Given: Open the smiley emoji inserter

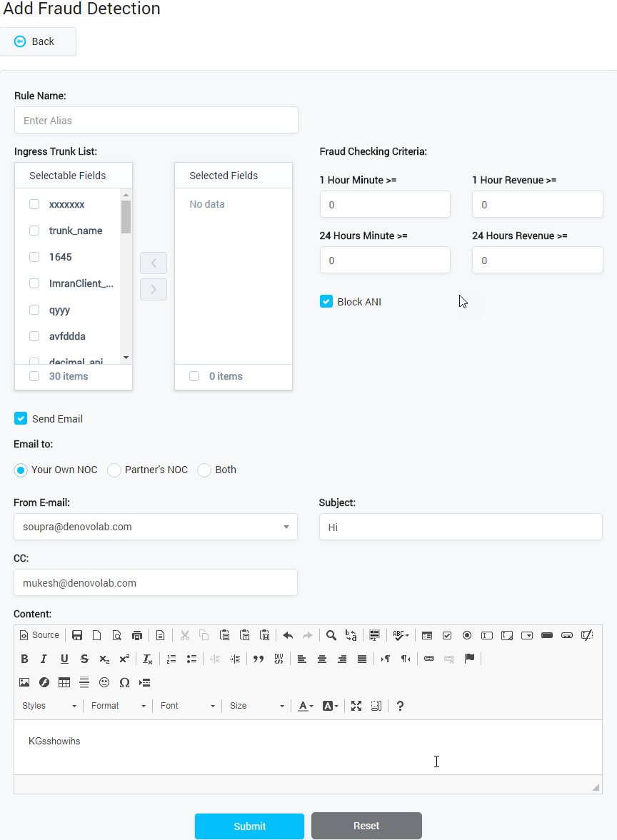Looking at the screenshot, I should tap(104, 682).
